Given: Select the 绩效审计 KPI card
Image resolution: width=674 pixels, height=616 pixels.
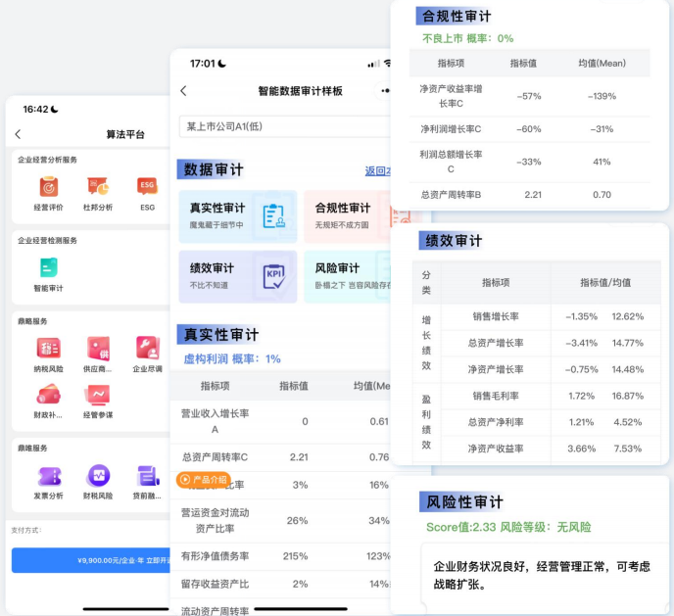Looking at the screenshot, I should (x=236, y=276).
